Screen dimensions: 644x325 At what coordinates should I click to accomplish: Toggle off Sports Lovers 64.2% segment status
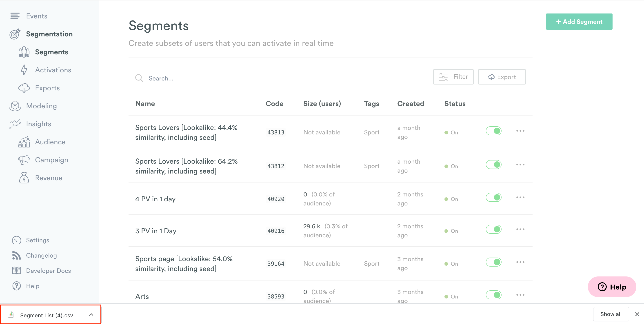pyautogui.click(x=493, y=165)
